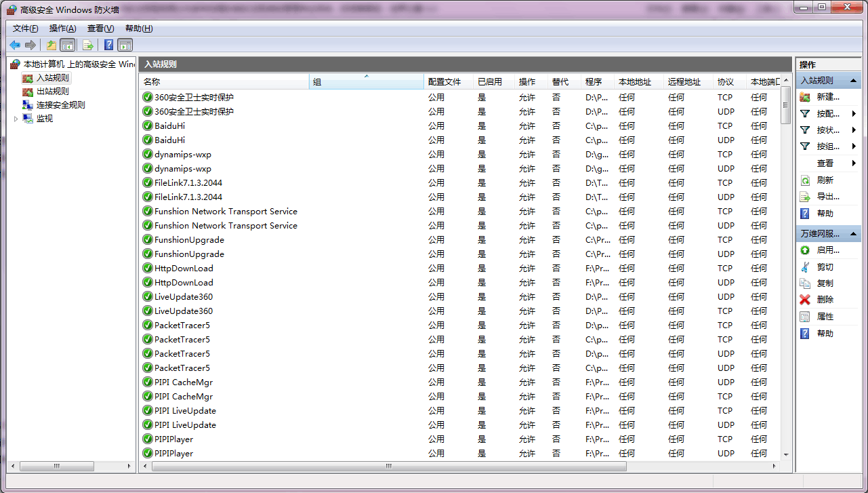868x493 pixels.
Task: Click the red 删除 delete icon
Action: coord(805,300)
